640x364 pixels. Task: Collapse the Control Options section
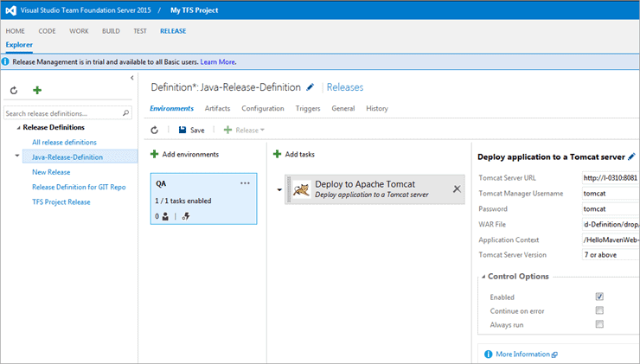482,277
